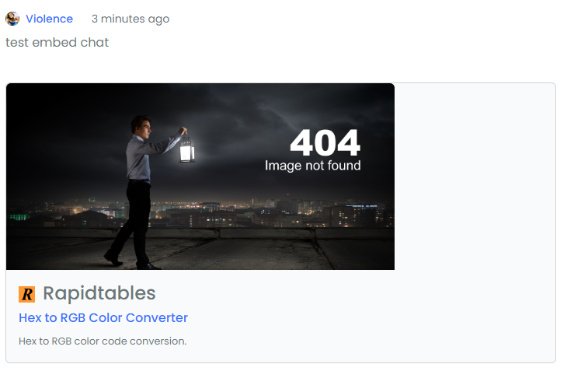This screenshot has width=588, height=378.
Task: Click the "Image not found" caption
Action: [x=312, y=166]
